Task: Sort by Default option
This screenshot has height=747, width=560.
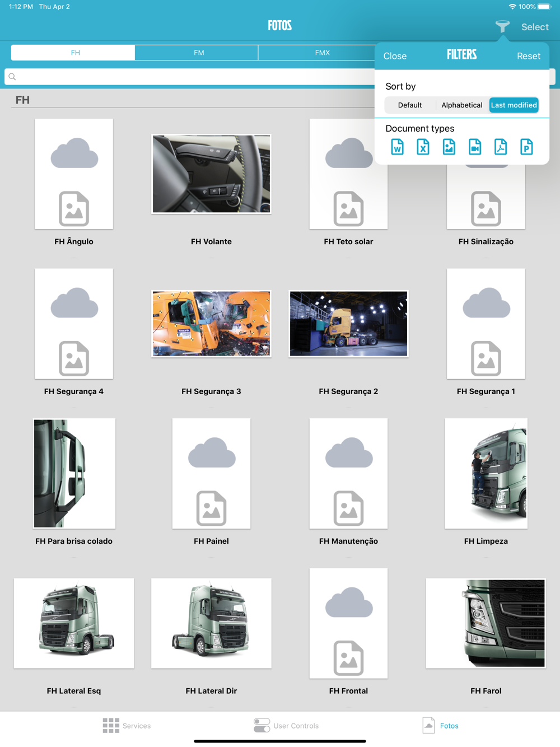Action: coord(410,105)
